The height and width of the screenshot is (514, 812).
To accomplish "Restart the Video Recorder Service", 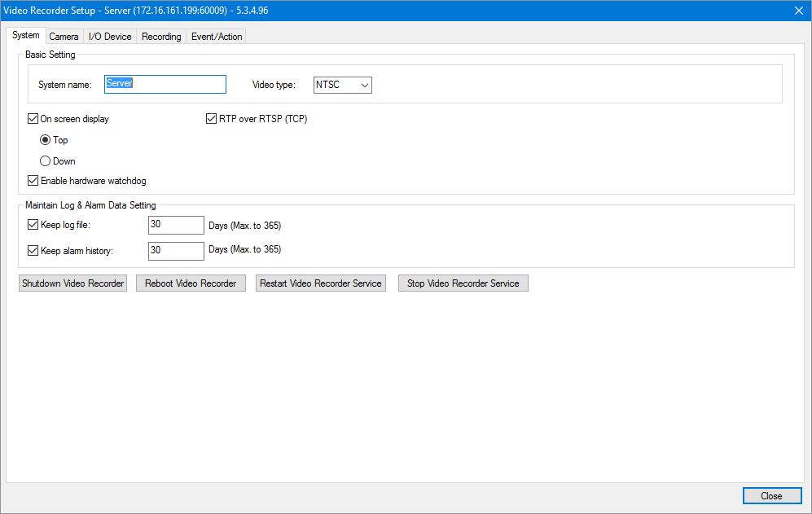I will click(x=320, y=283).
